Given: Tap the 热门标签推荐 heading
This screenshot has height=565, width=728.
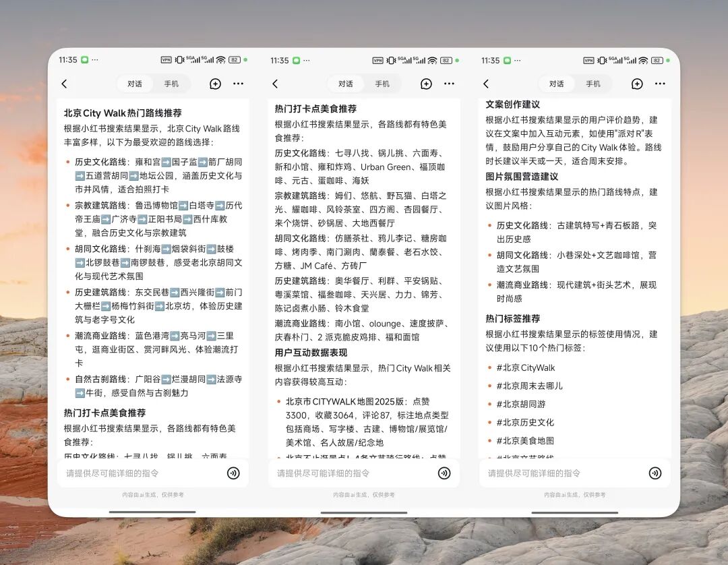Looking at the screenshot, I should point(512,318).
